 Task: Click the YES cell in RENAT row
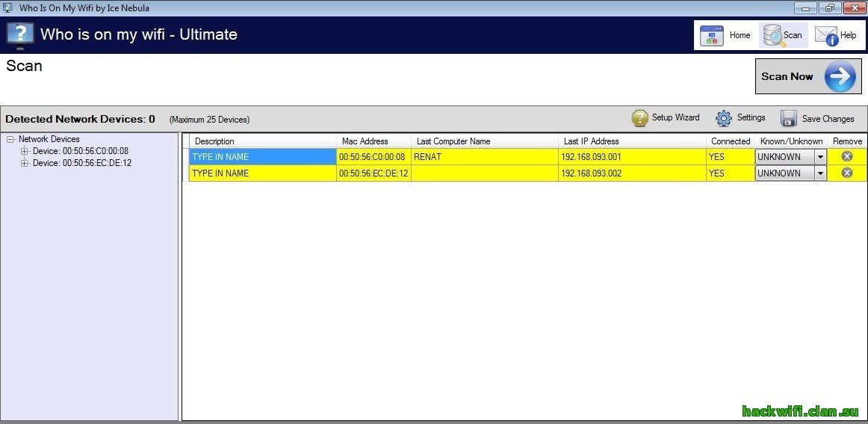731,157
